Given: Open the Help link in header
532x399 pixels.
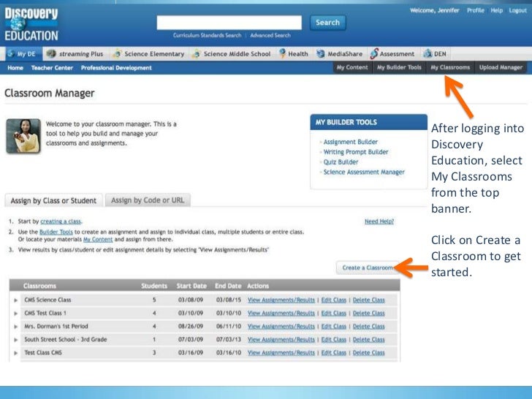Looking at the screenshot, I should (x=496, y=10).
